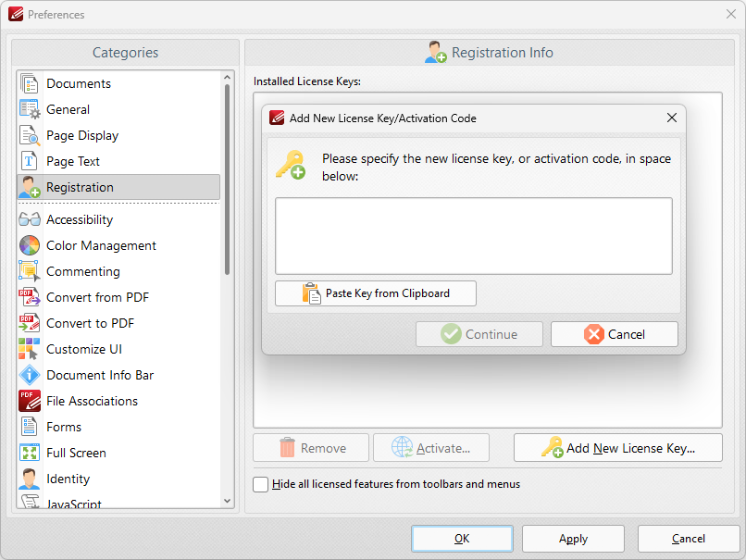This screenshot has height=560, width=746.
Task: Click the Page Text 'T' icon
Action: 30,161
